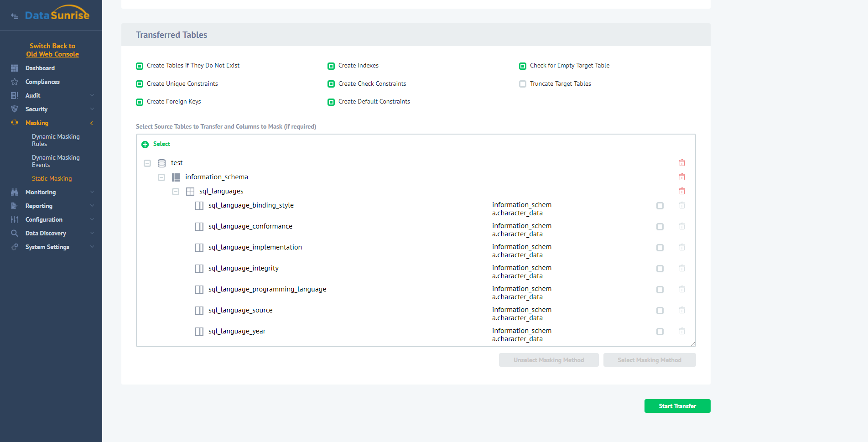Enable Truncate Target Tables checkbox

[523, 84]
